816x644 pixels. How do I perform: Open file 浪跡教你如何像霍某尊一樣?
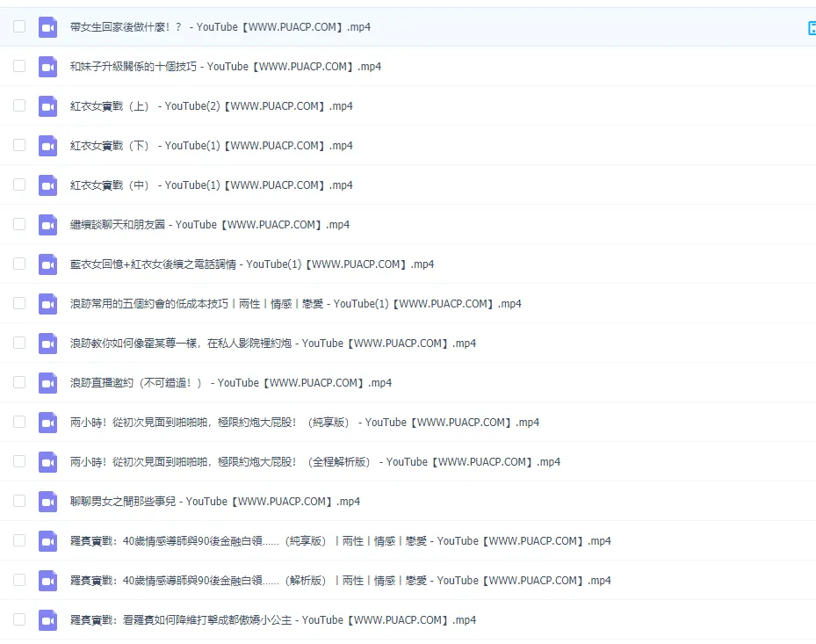[272, 344]
